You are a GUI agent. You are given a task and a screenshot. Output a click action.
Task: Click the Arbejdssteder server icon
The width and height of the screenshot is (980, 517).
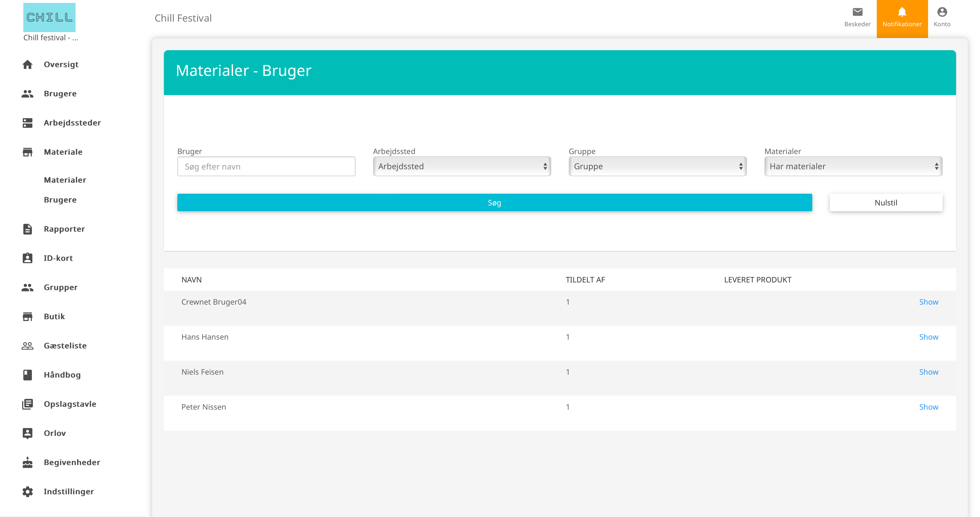click(27, 123)
